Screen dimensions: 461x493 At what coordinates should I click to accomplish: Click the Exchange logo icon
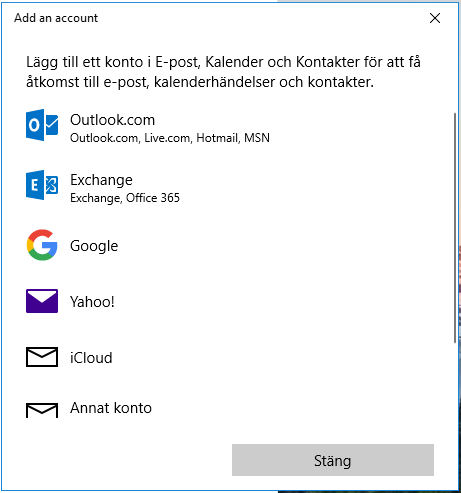pos(42,185)
